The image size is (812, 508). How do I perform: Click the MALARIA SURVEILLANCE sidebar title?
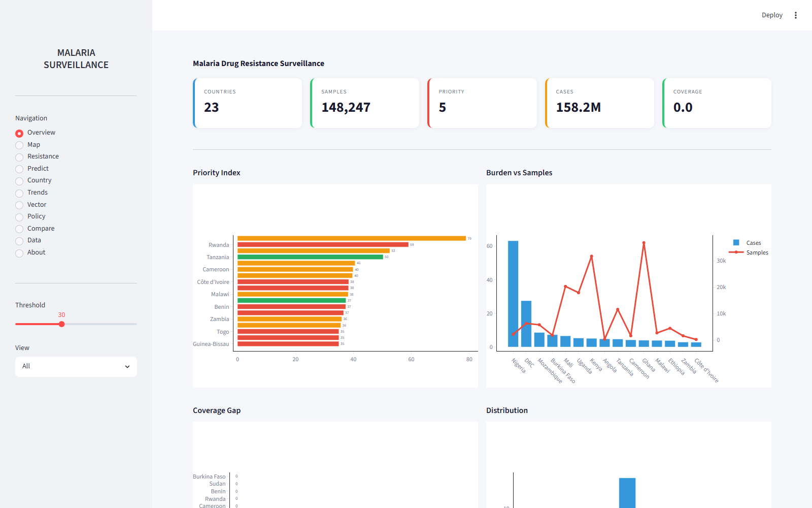point(76,59)
